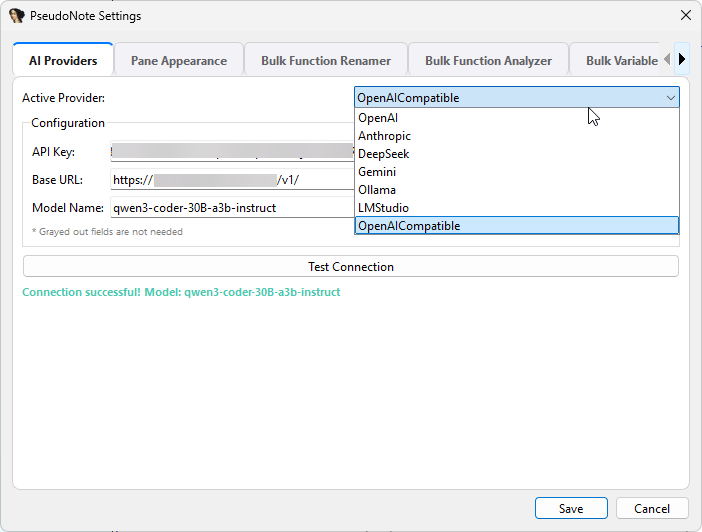
Task: Click the 'Grayed out fields are not needed' note
Action: coord(107,232)
